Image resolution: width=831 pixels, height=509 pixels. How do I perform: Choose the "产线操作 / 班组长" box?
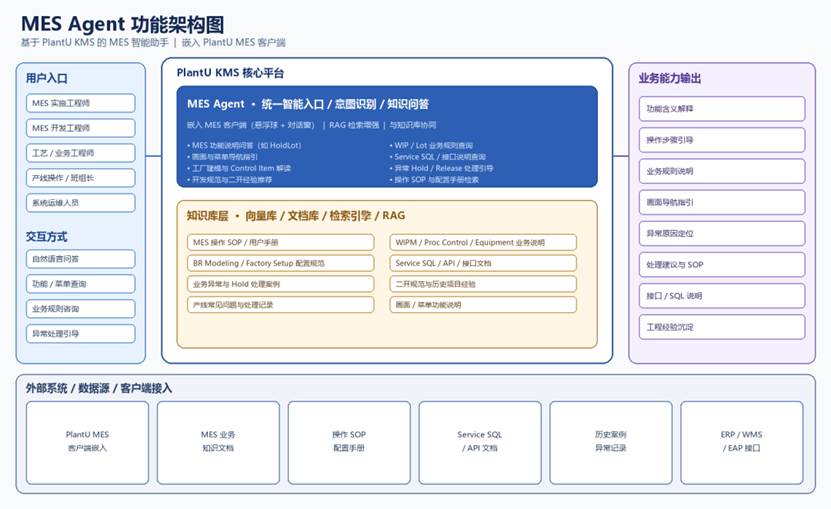click(x=81, y=178)
